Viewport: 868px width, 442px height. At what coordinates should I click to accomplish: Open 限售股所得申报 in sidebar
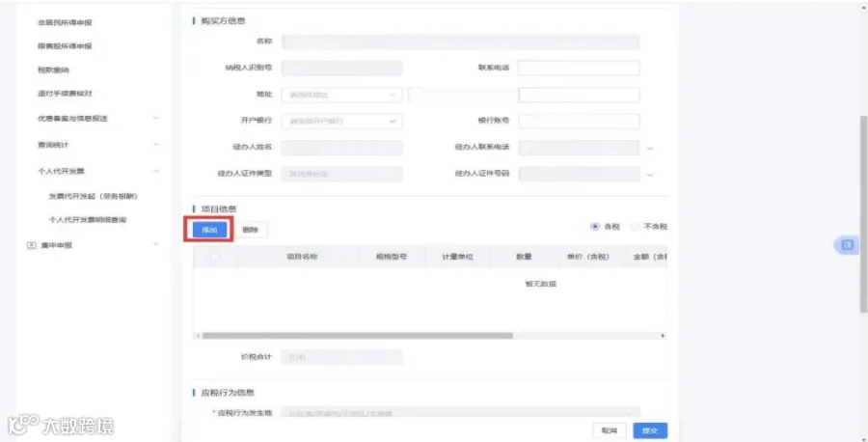click(65, 46)
